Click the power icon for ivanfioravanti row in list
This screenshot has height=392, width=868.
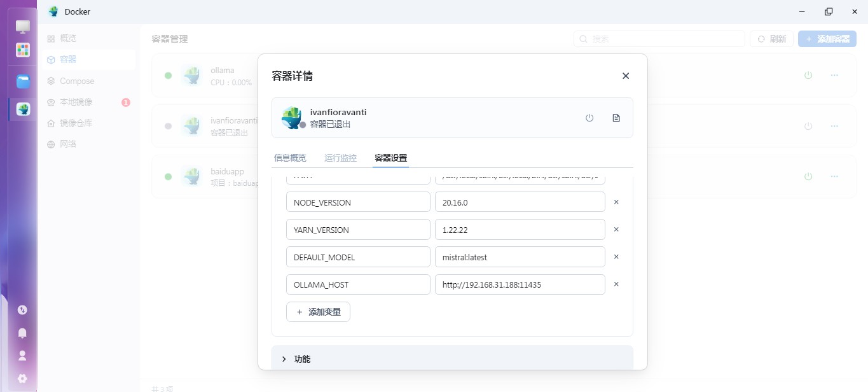808,126
